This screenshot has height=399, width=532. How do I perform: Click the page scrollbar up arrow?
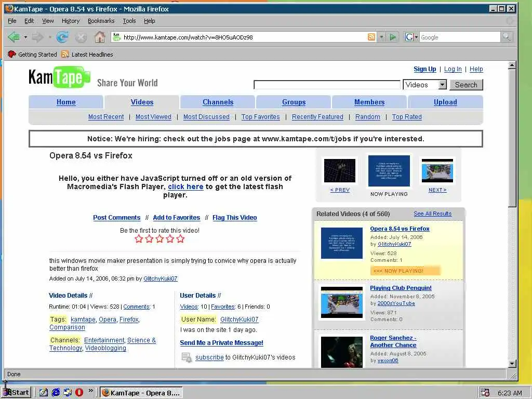pyautogui.click(x=512, y=65)
